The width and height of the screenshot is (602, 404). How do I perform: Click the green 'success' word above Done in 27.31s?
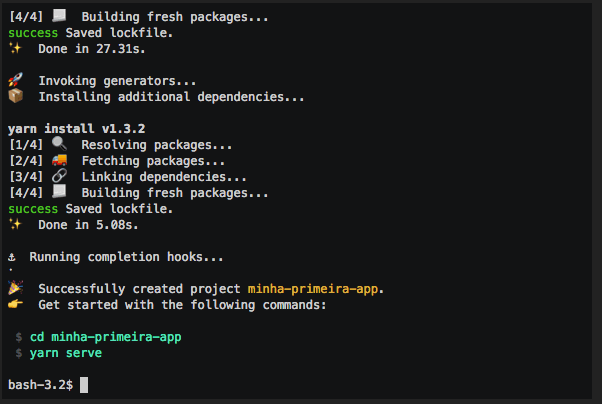pyautogui.click(x=33, y=33)
